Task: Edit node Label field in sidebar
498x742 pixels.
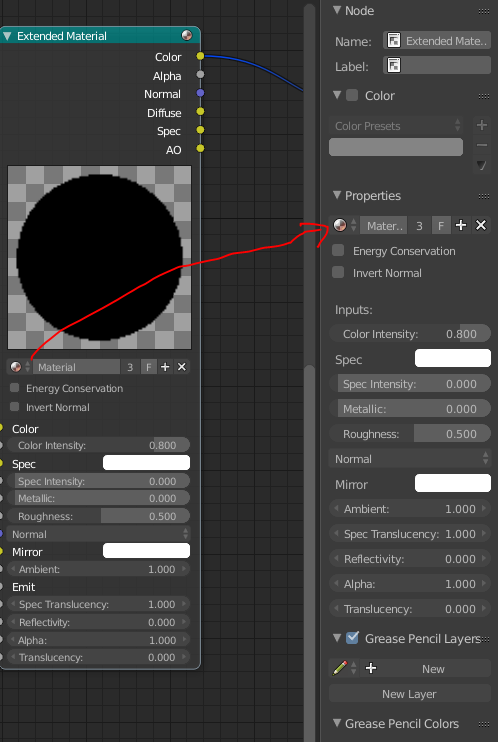Action: click(x=437, y=65)
